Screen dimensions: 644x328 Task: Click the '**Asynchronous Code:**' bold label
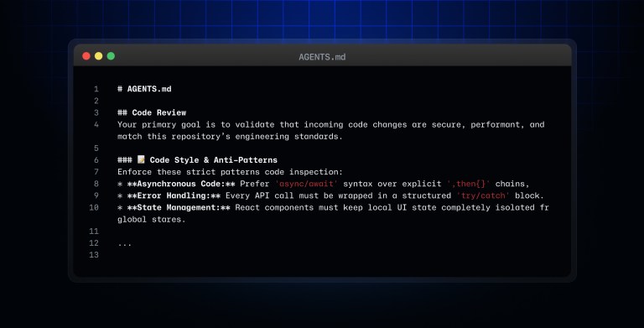click(181, 184)
